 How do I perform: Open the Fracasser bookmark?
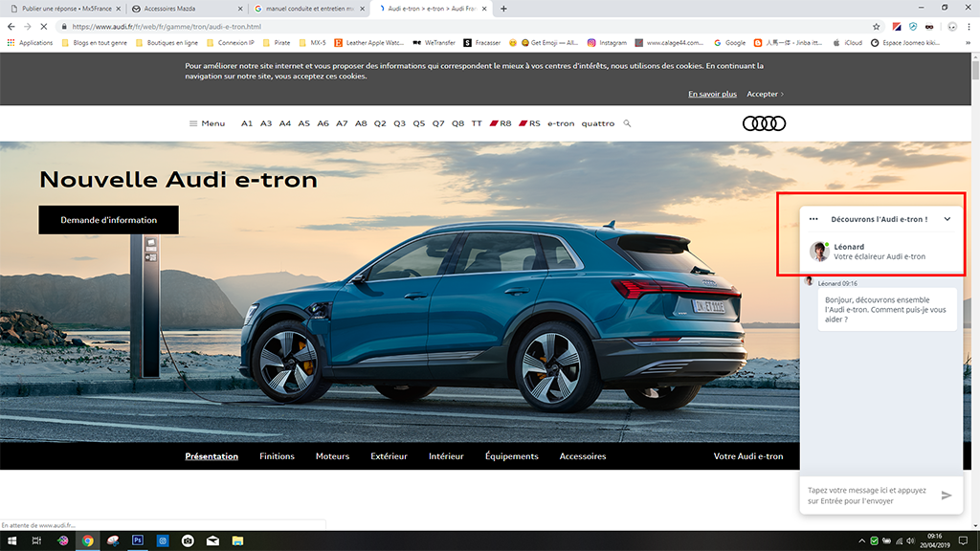point(482,43)
